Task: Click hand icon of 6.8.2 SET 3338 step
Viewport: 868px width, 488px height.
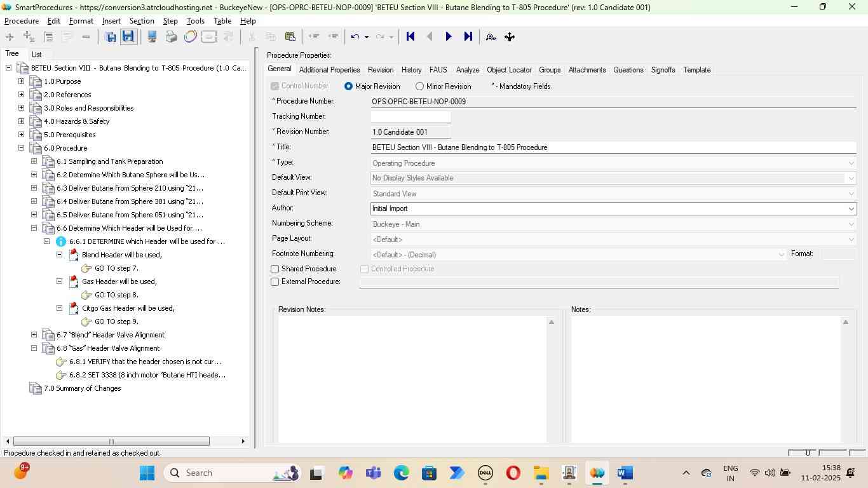Action: tap(61, 375)
